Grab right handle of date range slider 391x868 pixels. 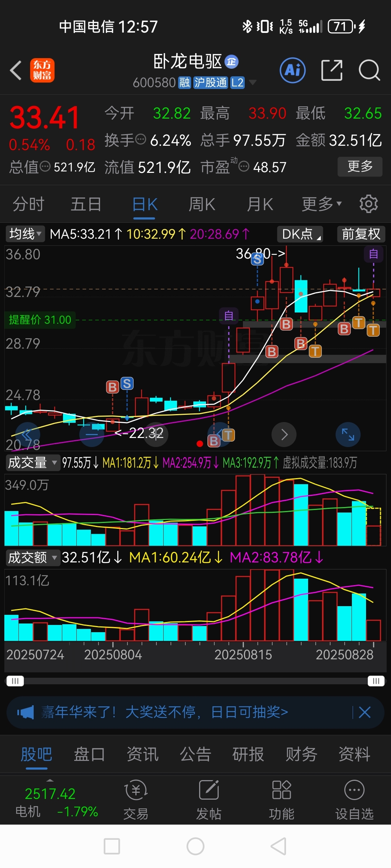click(376, 681)
